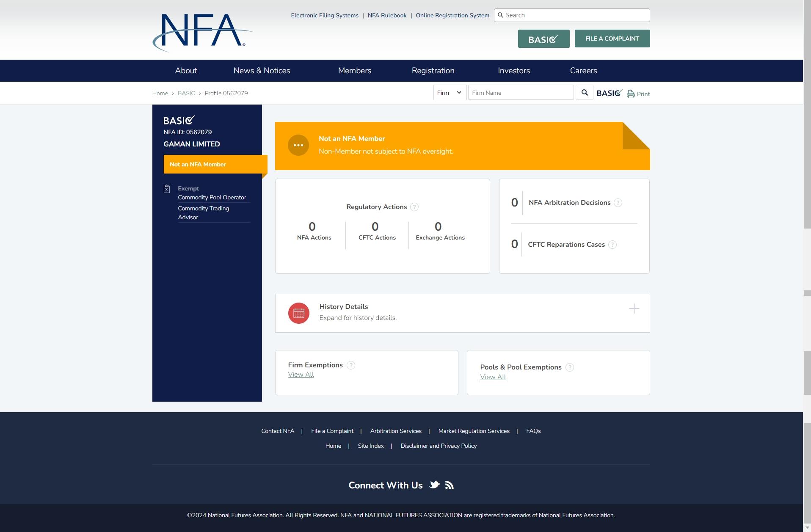Click the Home breadcrumb link
This screenshot has width=811, height=532.
click(x=160, y=93)
